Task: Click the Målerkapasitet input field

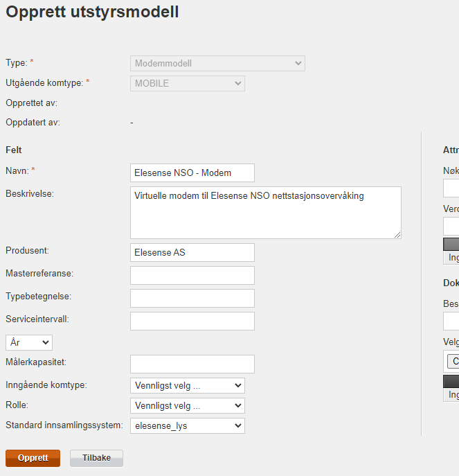Action: tap(192, 364)
